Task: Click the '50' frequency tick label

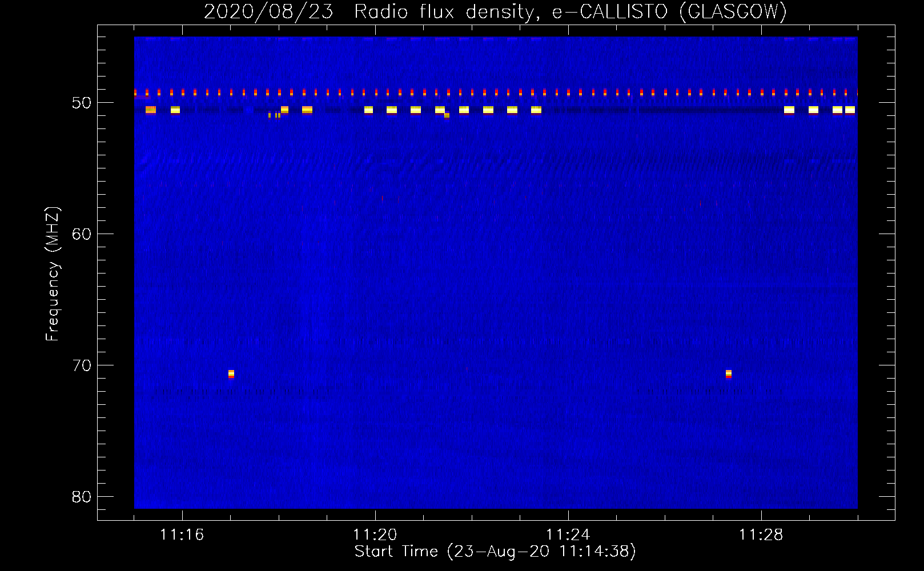Action: pos(82,103)
